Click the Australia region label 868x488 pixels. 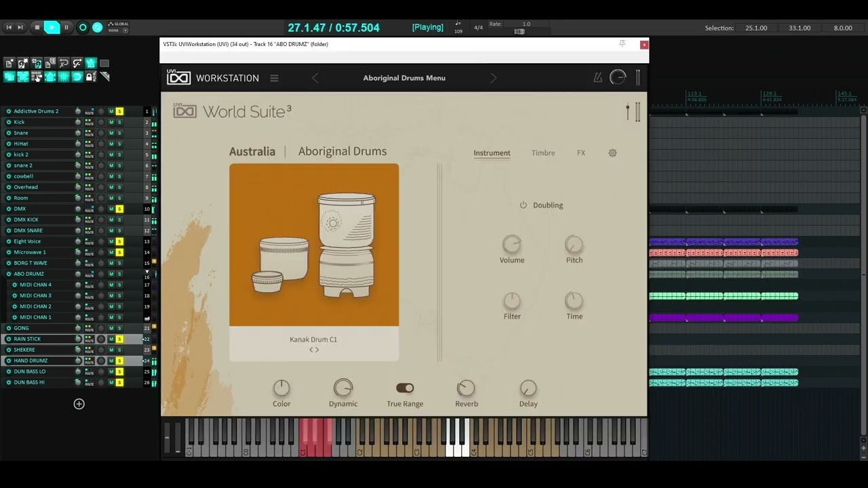pos(252,151)
